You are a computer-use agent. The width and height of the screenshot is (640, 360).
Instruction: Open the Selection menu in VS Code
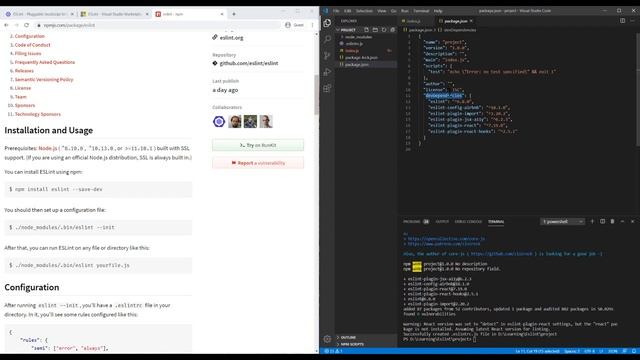pyautogui.click(x=364, y=11)
